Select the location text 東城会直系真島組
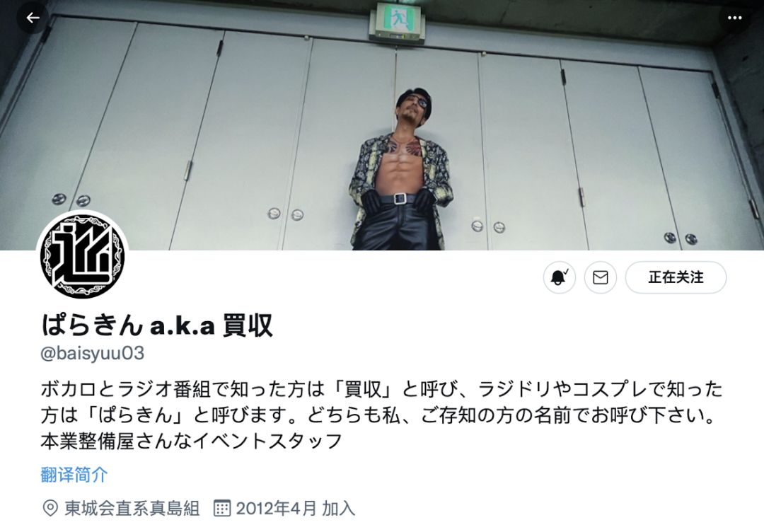This screenshot has width=764, height=532. pos(132,508)
